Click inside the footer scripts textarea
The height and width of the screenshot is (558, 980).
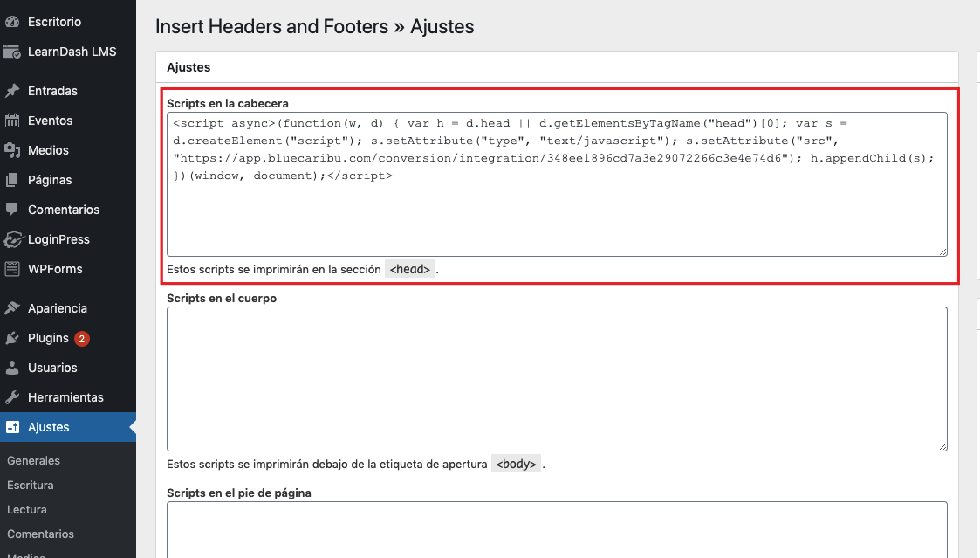pyautogui.click(x=557, y=529)
